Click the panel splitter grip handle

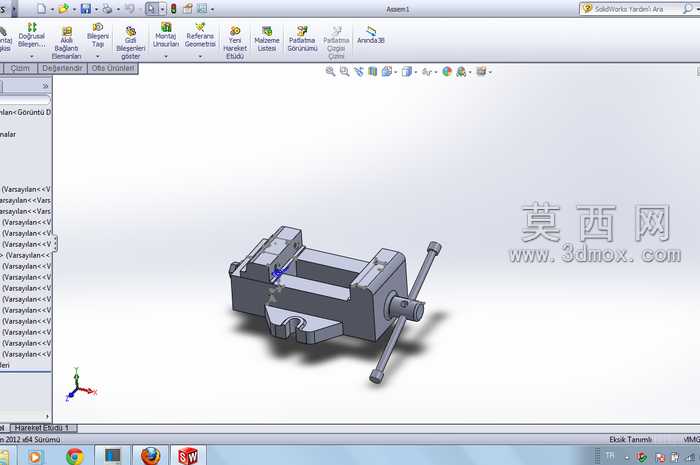point(55,244)
